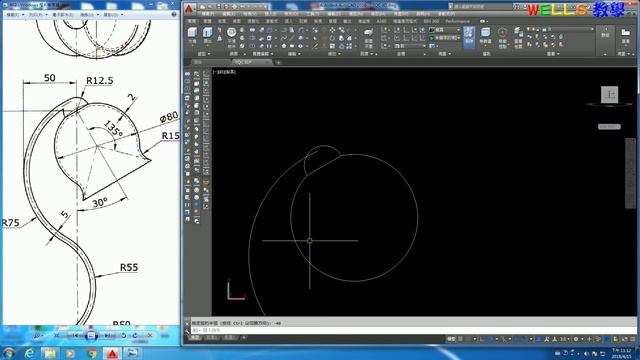Select the Extrude tool in ribbon
The width and height of the screenshot is (640, 360).
click(x=208, y=36)
